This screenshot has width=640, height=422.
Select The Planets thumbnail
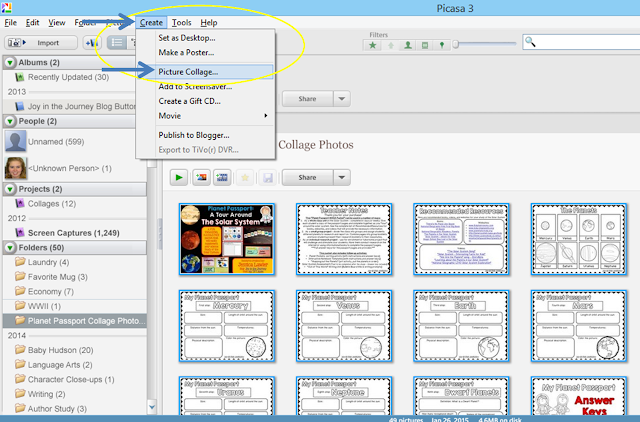(579, 239)
